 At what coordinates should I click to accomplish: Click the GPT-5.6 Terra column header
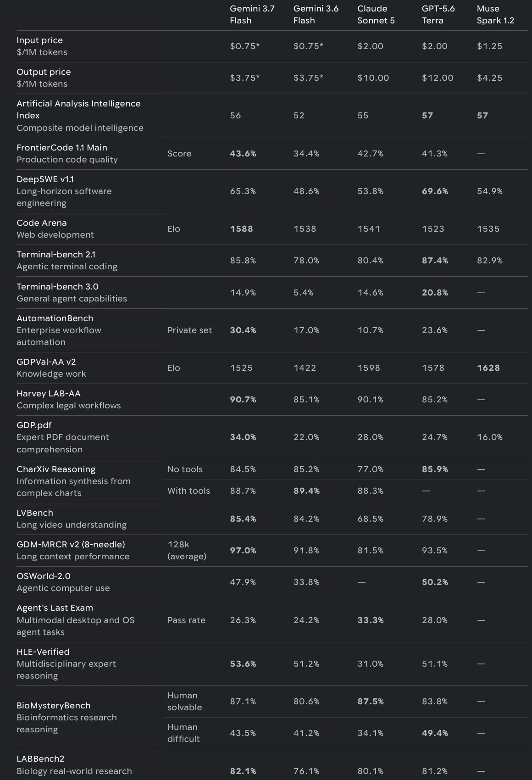(x=438, y=15)
